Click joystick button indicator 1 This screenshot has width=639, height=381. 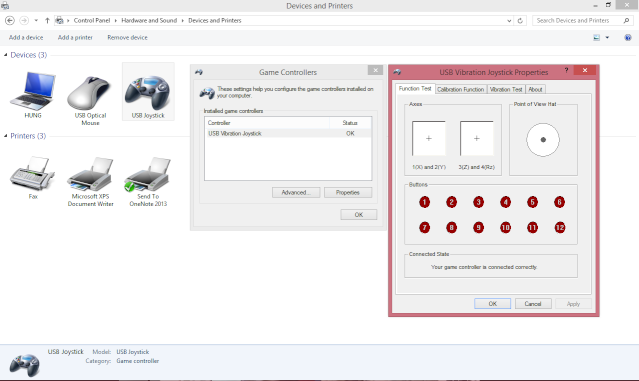click(424, 202)
